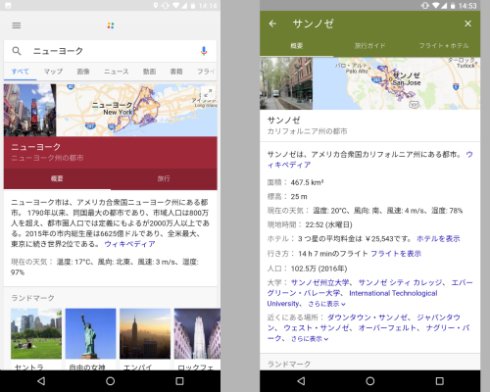Select the ニュース search tab
The height and width of the screenshot is (392, 490).
pos(116,71)
